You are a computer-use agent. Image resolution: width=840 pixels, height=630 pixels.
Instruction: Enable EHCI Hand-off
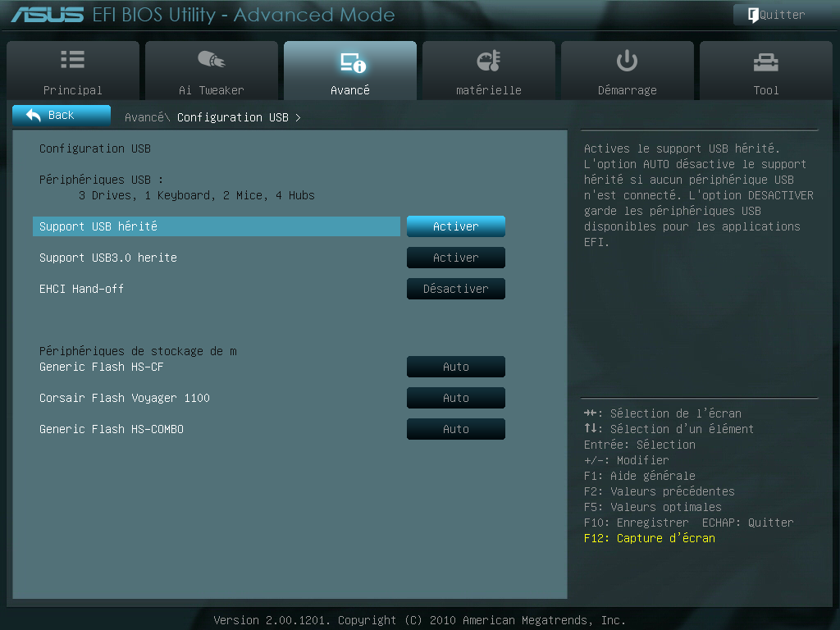pyautogui.click(x=455, y=289)
